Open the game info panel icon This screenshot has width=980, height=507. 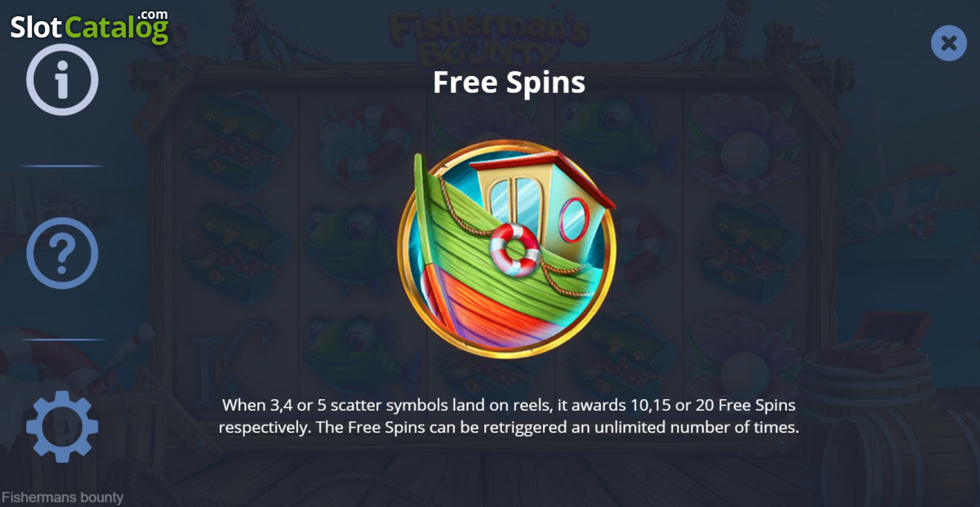coord(62,79)
